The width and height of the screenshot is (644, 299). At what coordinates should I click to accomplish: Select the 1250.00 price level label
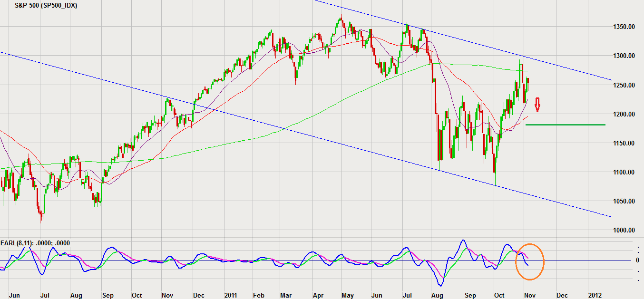tap(623, 85)
